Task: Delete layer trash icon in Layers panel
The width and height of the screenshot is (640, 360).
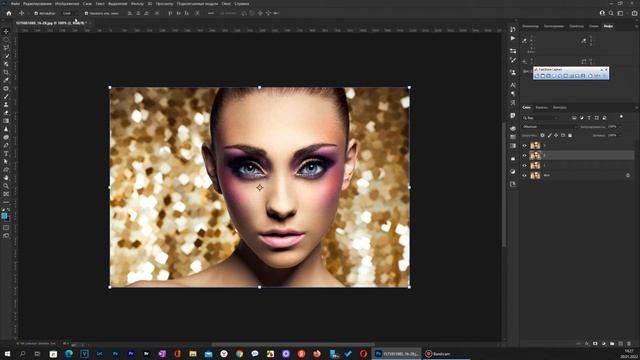Action: pos(629,344)
